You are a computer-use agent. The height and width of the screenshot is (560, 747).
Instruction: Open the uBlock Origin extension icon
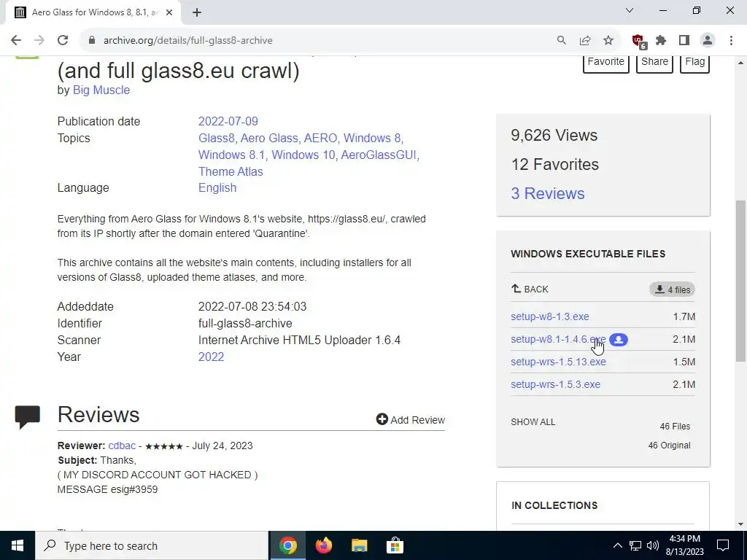point(639,42)
